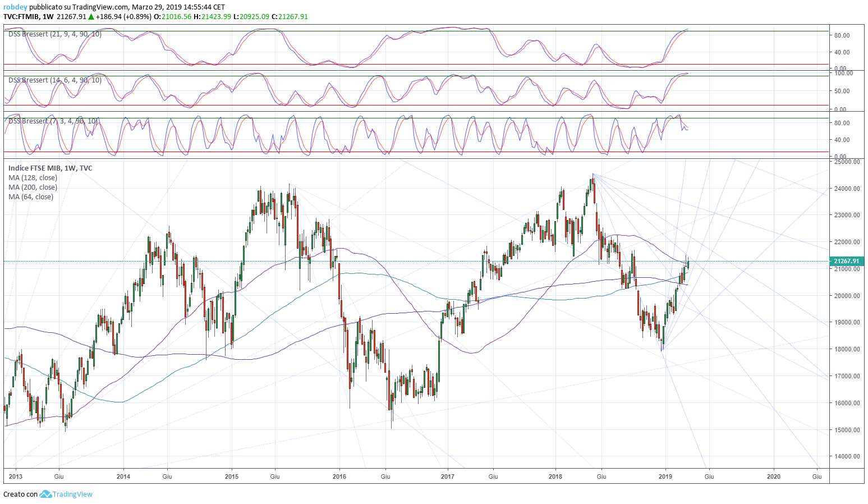This screenshot has height=504, width=868.
Task: Click the 'Creato con' caption text
Action: tap(21, 494)
